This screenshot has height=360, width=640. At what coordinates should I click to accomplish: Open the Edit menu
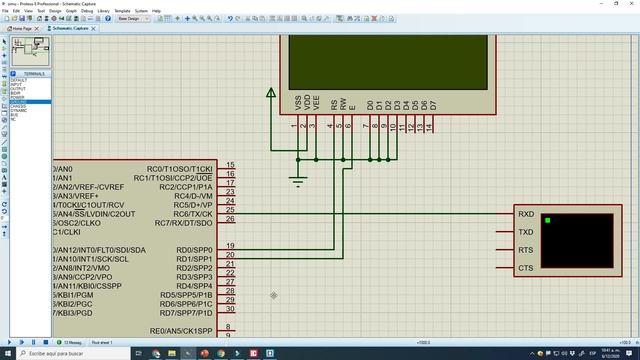point(16,11)
